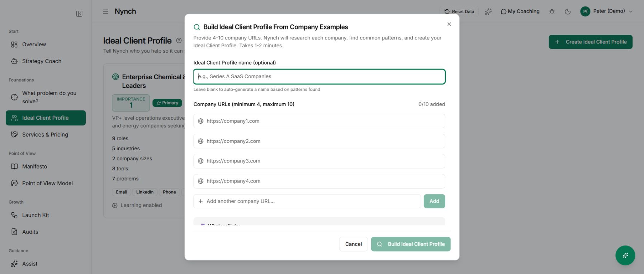Open Assist in the sidebar

point(46,264)
